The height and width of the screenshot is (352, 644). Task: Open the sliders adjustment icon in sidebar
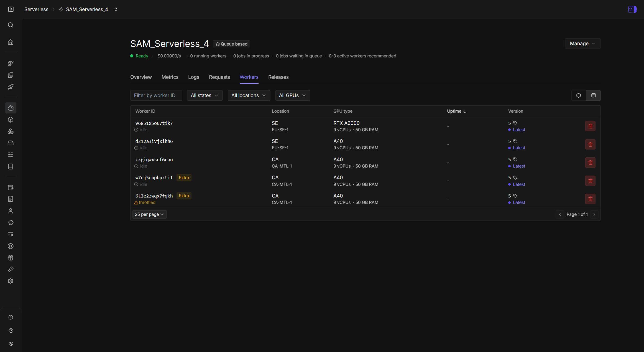(11, 155)
